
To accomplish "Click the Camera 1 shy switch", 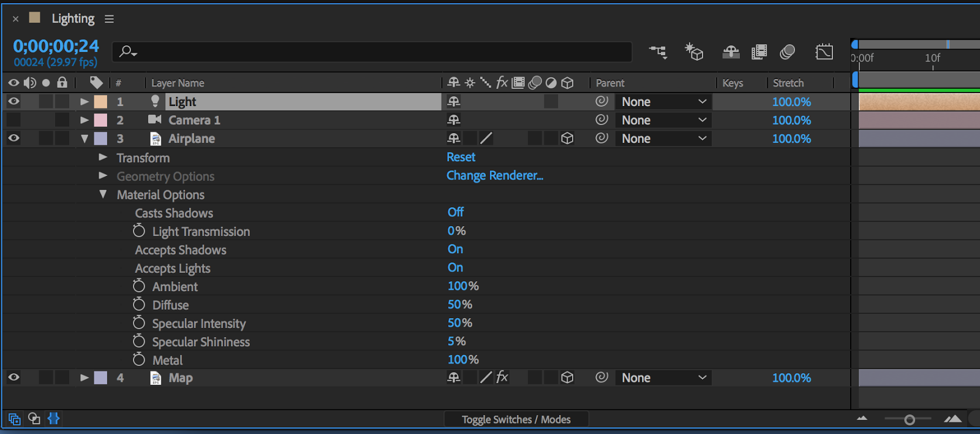I will 454,120.
